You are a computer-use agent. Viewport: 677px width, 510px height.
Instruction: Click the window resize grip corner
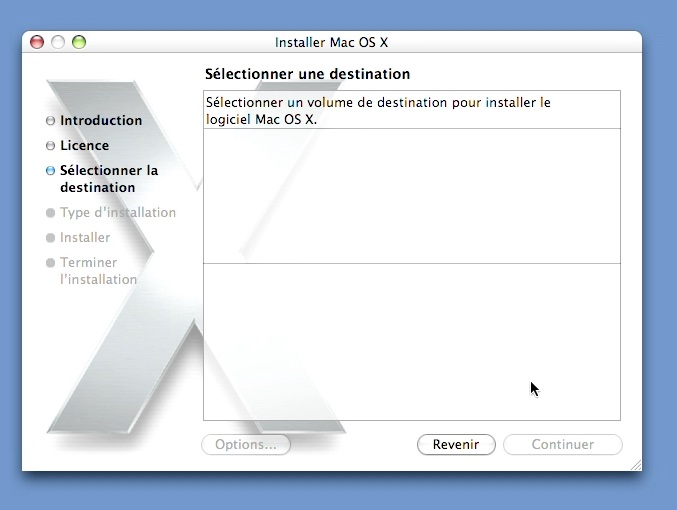click(x=636, y=465)
